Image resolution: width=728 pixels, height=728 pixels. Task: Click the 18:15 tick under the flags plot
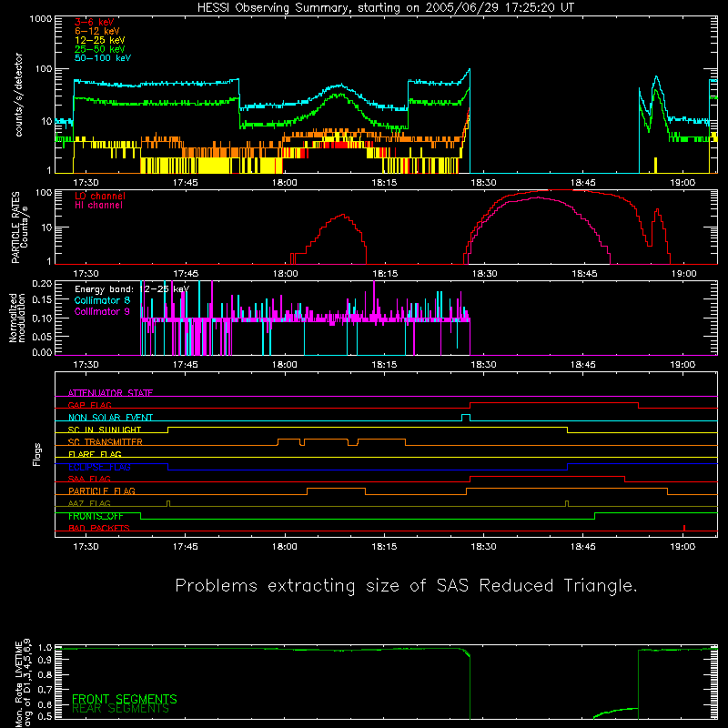[x=384, y=547]
